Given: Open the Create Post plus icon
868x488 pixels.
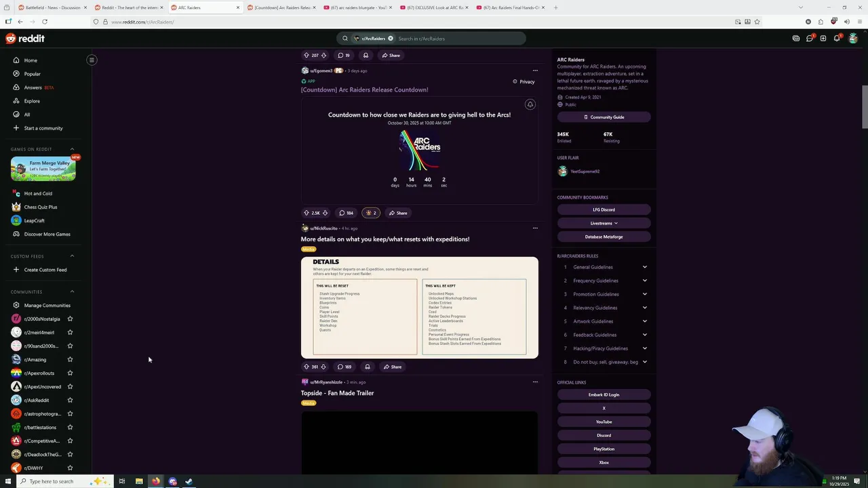Looking at the screenshot, I should 823,39.
